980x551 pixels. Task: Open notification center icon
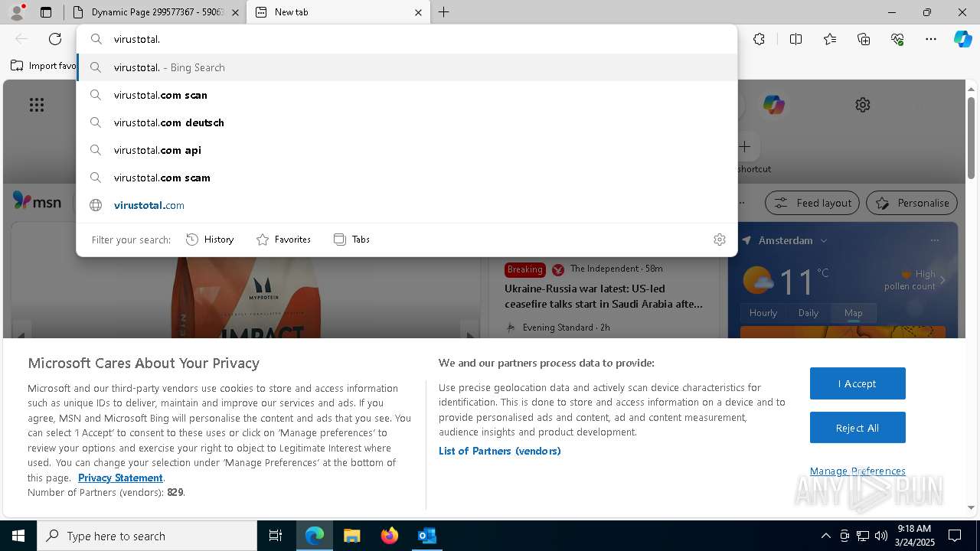955,536
